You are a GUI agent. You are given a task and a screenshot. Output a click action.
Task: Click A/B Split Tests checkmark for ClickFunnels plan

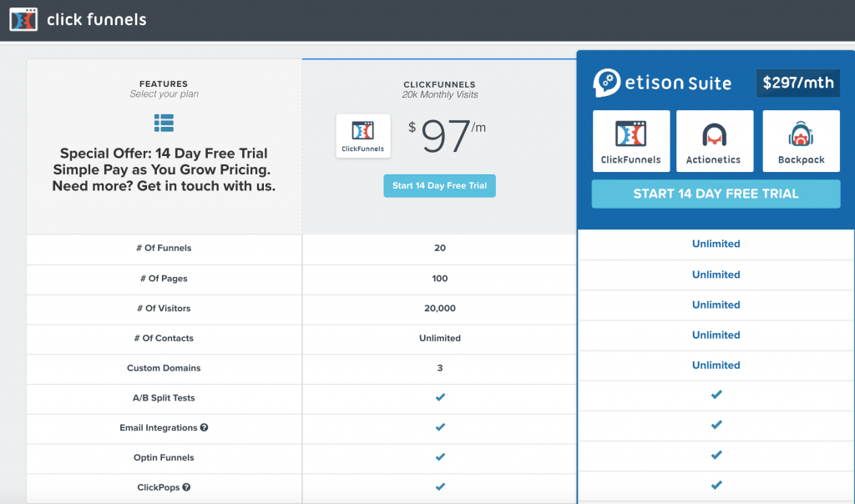tap(440, 398)
